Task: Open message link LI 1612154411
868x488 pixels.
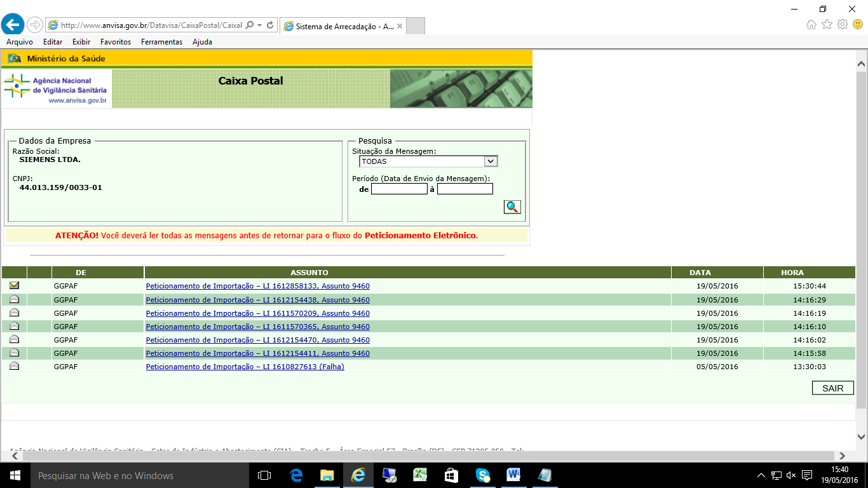Action: click(257, 353)
